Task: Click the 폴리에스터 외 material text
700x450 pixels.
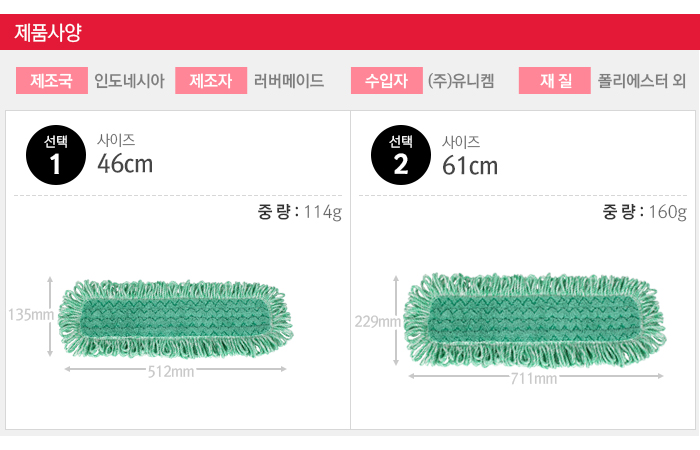Action: click(x=642, y=81)
